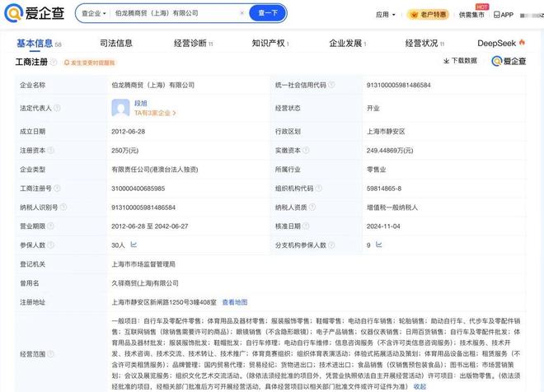Click into the company search input field
Image resolution: width=544 pixels, height=392 pixels.
(x=176, y=13)
